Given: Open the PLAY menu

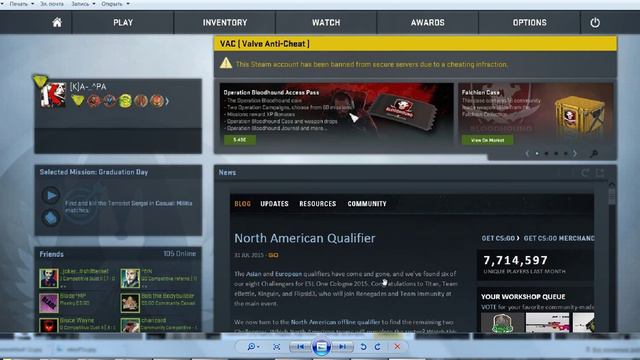Looking at the screenshot, I should coord(123,22).
